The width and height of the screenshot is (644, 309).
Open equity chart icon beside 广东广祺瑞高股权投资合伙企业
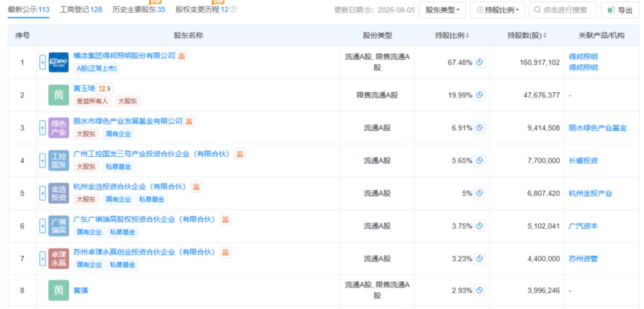click(226, 219)
